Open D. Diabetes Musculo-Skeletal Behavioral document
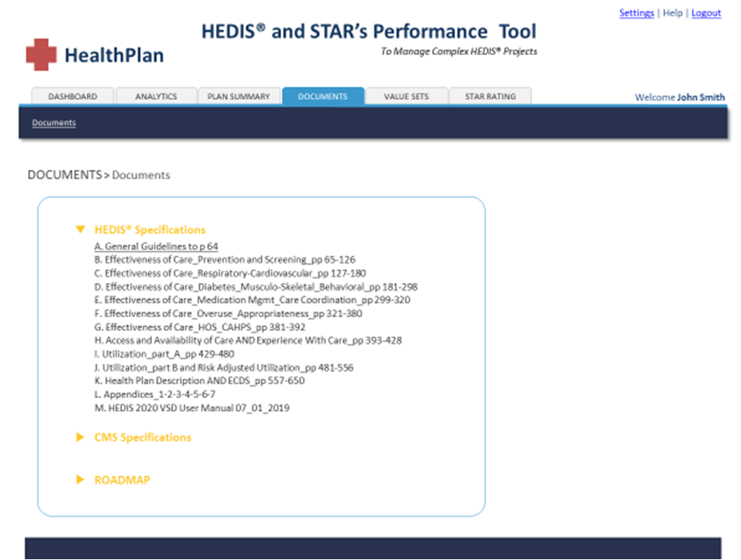Viewport: 741px width, 560px height. (256, 287)
